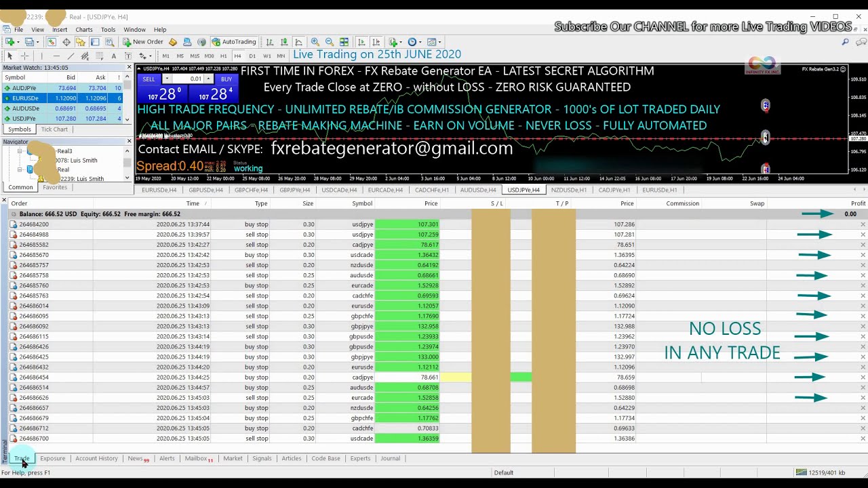This screenshot has height=488, width=868.
Task: Select the Fibonacci Retracement tool
Action: click(99, 56)
